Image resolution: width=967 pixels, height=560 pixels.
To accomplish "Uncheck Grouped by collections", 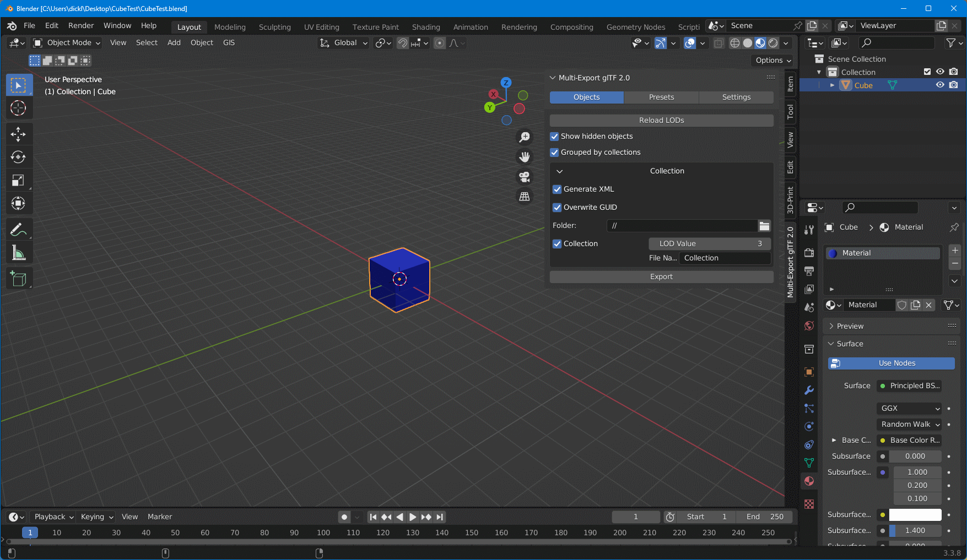I will [554, 153].
